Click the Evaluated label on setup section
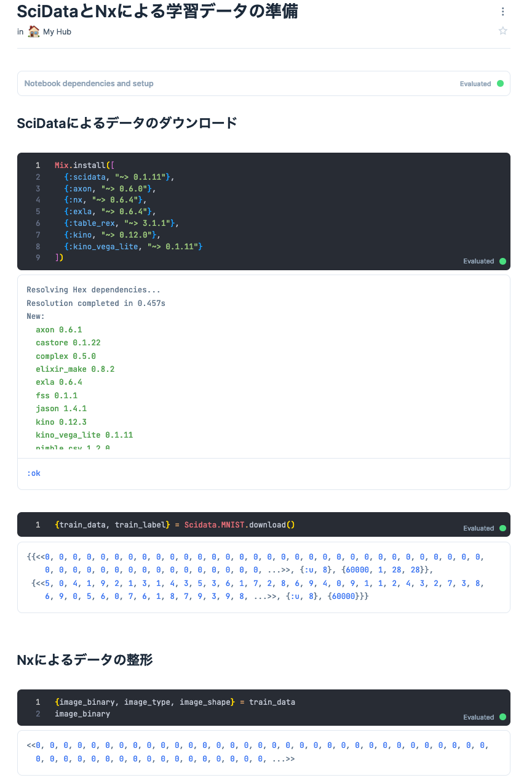Image resolution: width=532 pixels, height=783 pixels. [475, 84]
